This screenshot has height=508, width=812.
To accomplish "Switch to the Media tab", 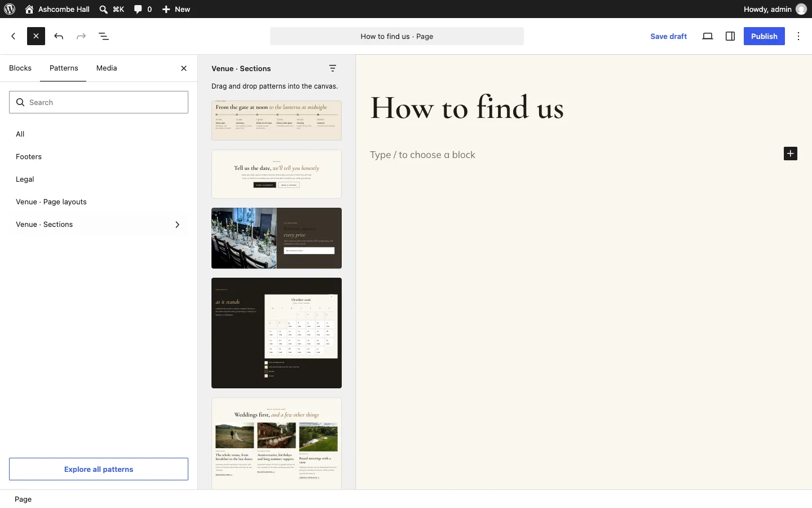I will click(107, 68).
